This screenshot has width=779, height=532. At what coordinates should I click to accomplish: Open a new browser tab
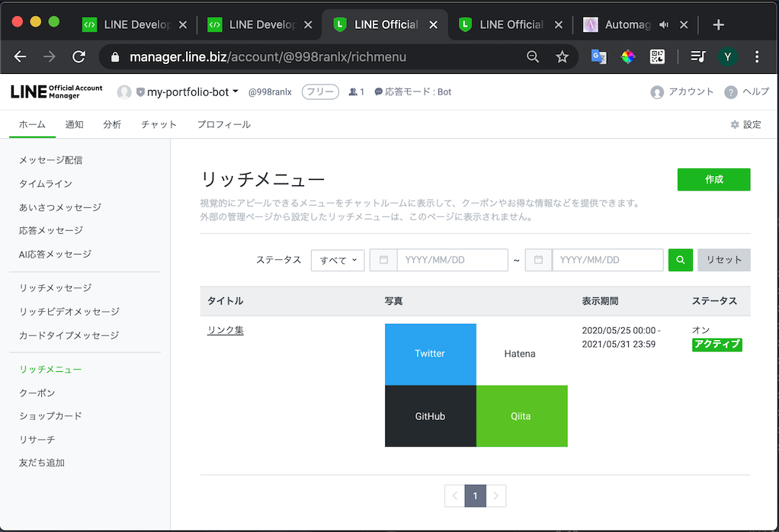coord(718,24)
